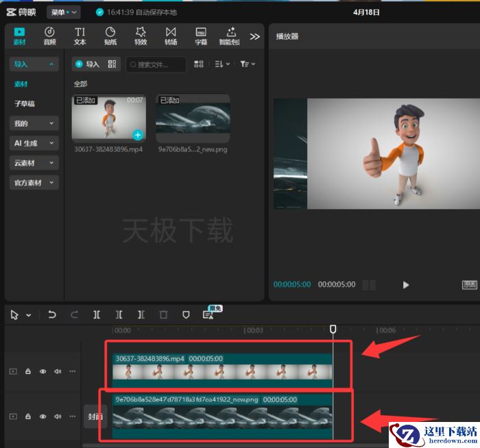Undo the last action
The height and width of the screenshot is (448, 480).
[x=52, y=314]
